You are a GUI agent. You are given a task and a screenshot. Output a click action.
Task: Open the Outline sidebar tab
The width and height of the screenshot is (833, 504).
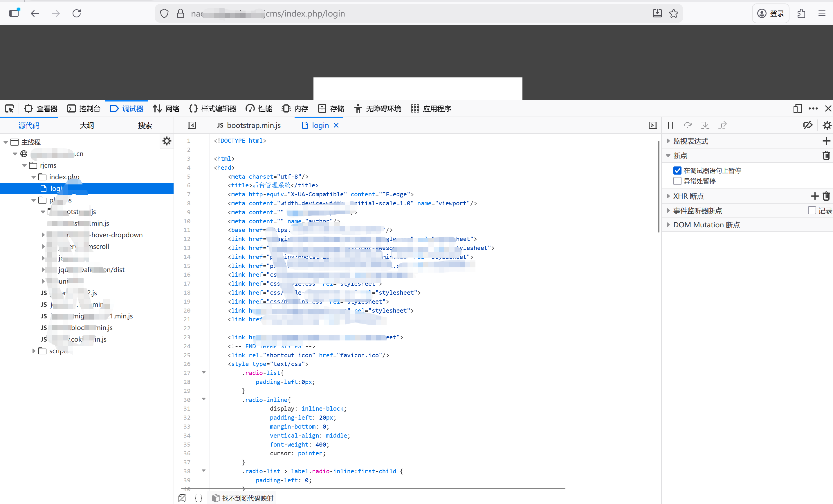[87, 125]
